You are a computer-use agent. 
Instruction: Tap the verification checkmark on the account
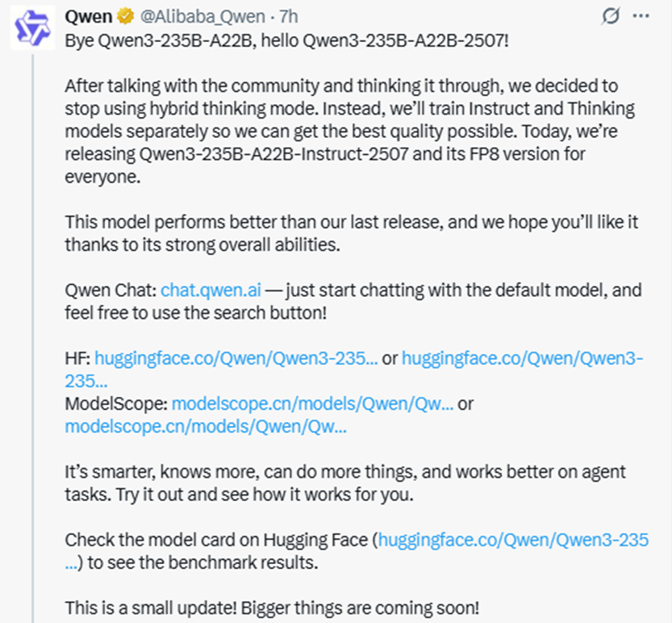[x=126, y=15]
